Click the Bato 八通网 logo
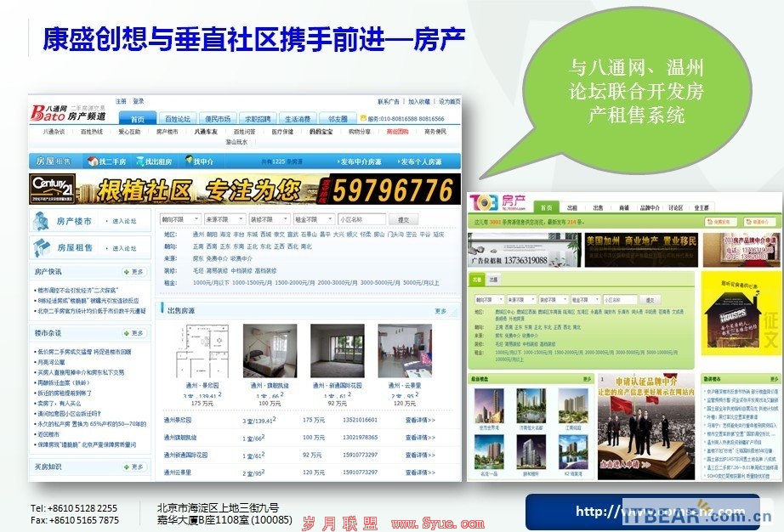 (68, 113)
